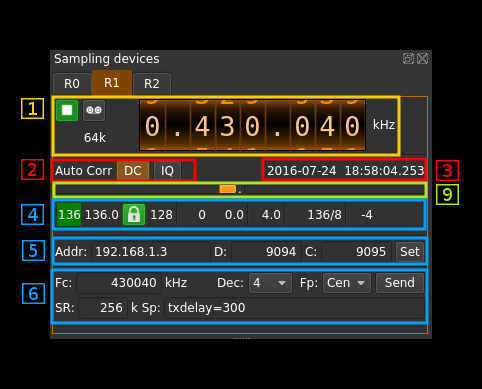Stop acquisition with the green stop button
Viewport: 482px width, 389px height.
67,110
